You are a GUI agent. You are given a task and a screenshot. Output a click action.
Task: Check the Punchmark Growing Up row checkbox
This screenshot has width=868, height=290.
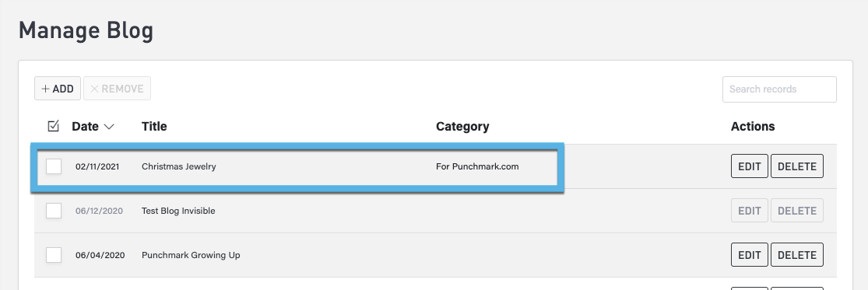pos(54,255)
